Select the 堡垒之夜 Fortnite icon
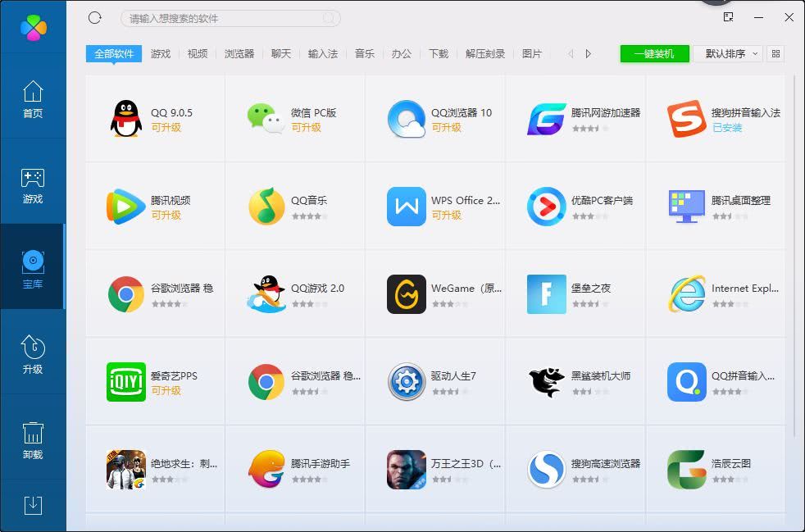Viewport: 805px width, 532px height. (x=546, y=295)
